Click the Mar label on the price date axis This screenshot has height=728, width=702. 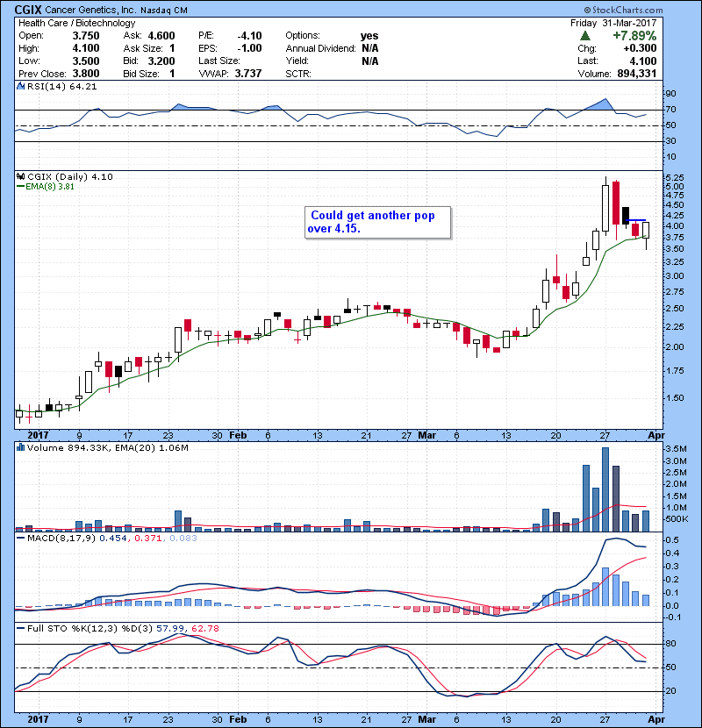427,436
